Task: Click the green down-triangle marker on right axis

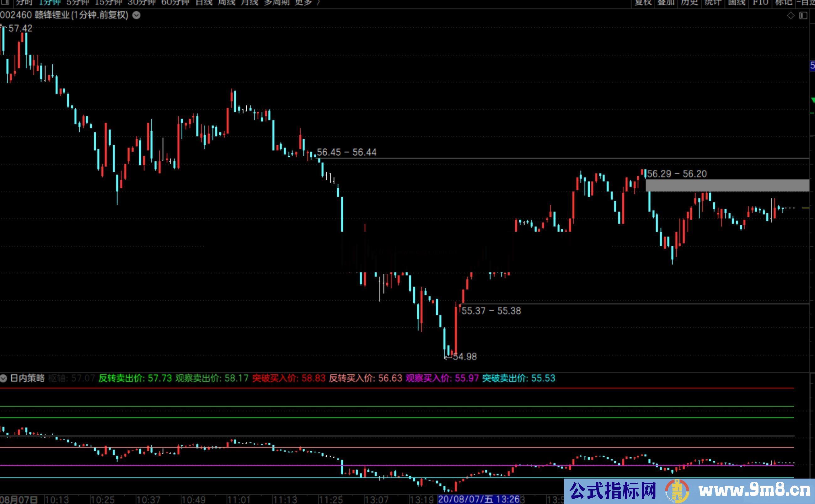Action: click(x=813, y=100)
